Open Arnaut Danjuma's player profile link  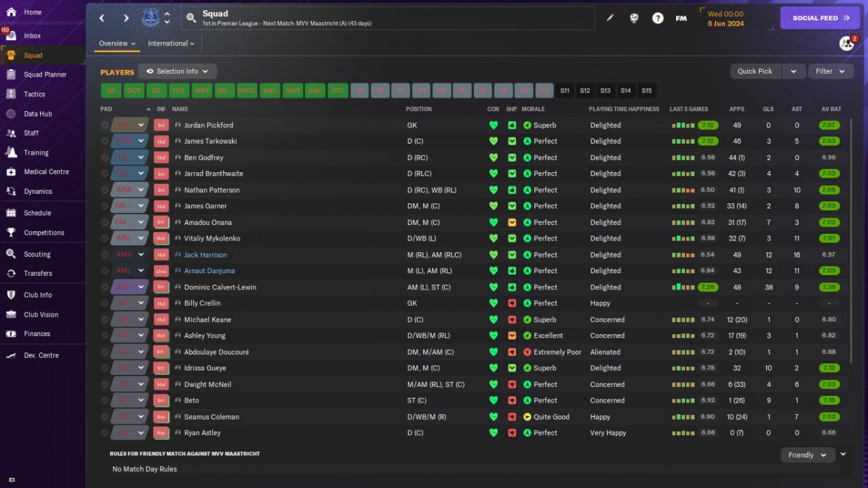210,270
